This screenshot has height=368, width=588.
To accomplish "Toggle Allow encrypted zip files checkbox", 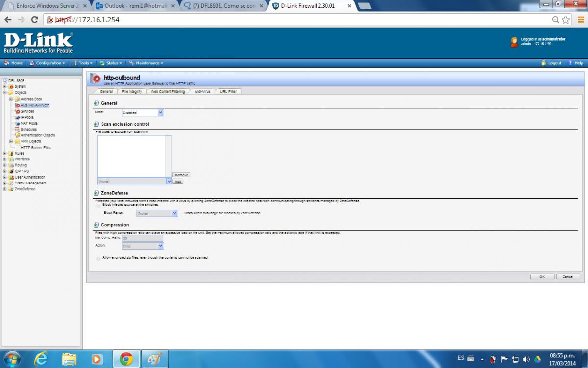I will [98, 258].
